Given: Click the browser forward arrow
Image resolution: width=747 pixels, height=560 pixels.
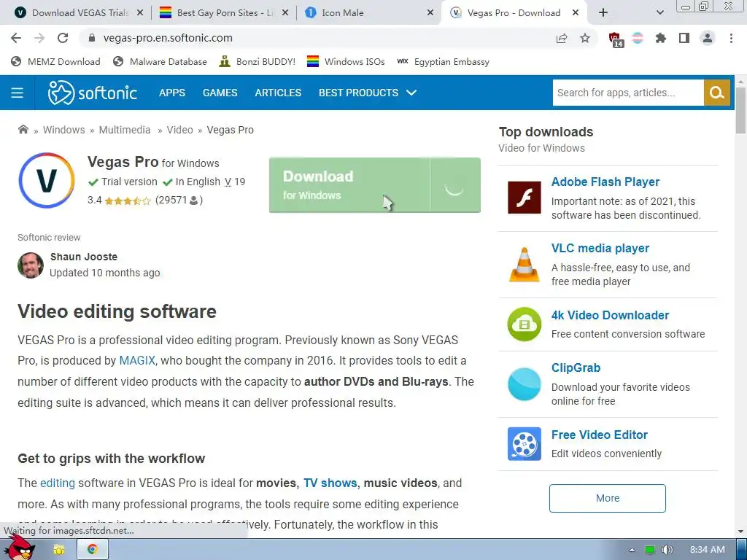Looking at the screenshot, I should pyautogui.click(x=39, y=38).
